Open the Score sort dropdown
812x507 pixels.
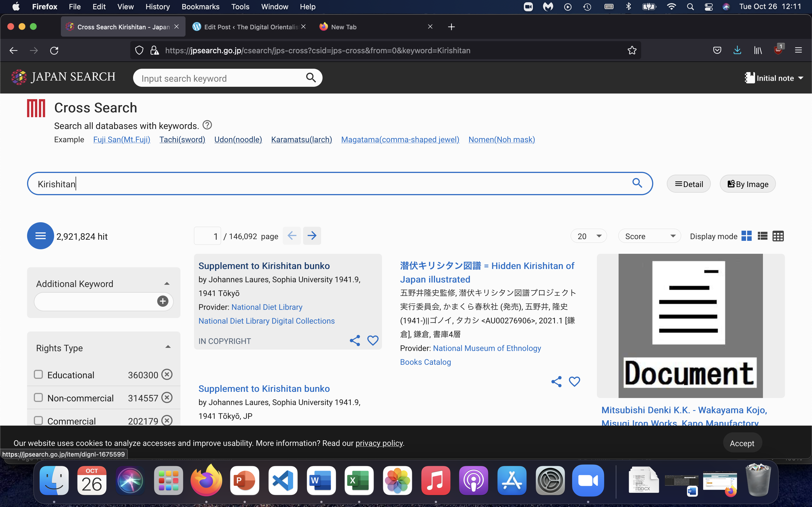tap(649, 236)
